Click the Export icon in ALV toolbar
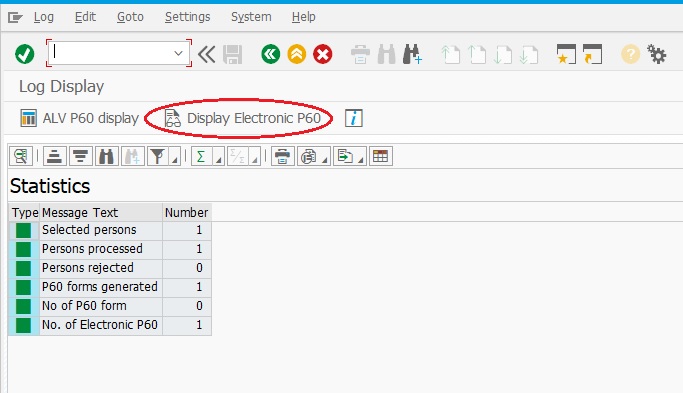 (345, 156)
